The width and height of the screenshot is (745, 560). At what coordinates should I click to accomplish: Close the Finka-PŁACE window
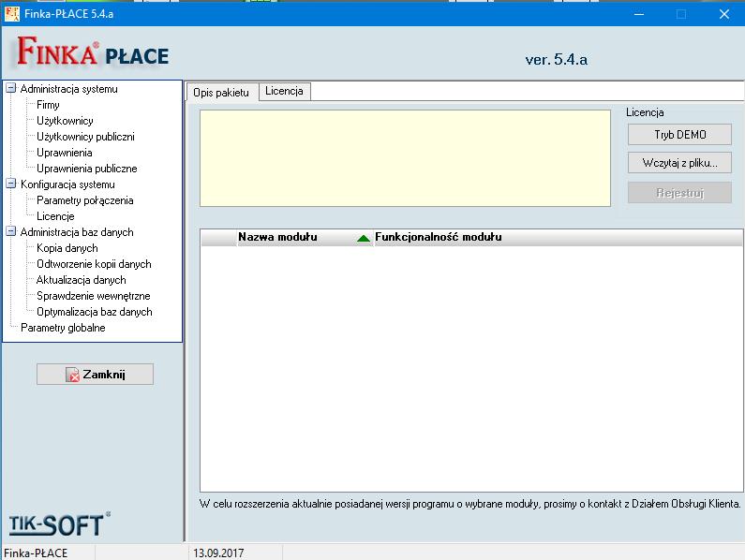pos(724,14)
